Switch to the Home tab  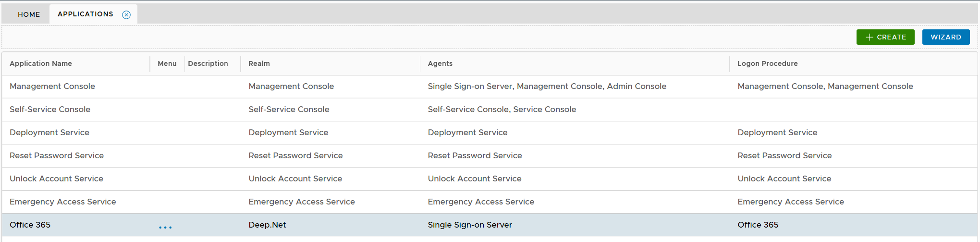point(29,14)
